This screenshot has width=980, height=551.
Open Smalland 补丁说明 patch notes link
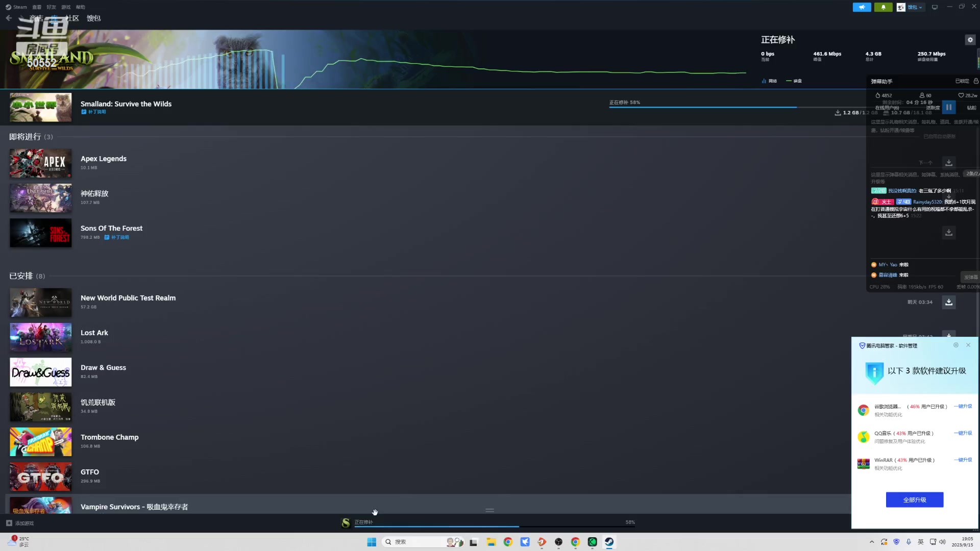(x=94, y=112)
